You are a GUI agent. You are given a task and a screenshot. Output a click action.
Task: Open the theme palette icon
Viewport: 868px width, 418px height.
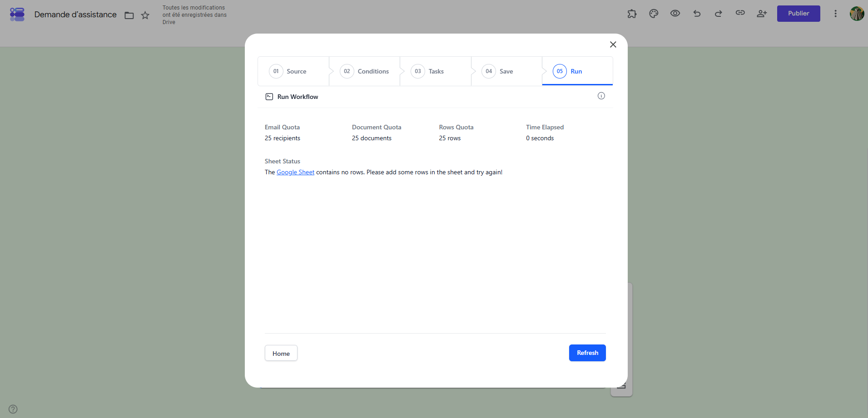click(x=654, y=14)
